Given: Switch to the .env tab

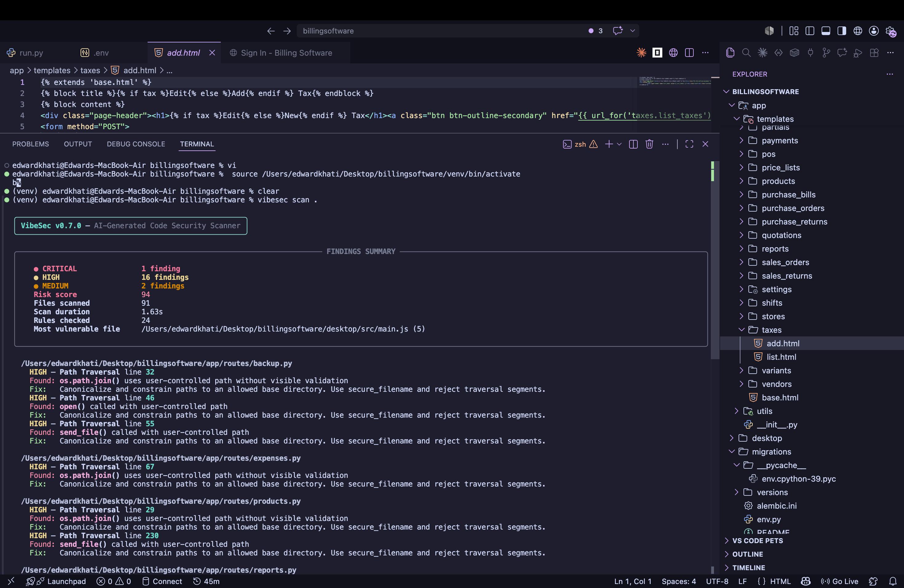Looking at the screenshot, I should pyautogui.click(x=101, y=53).
